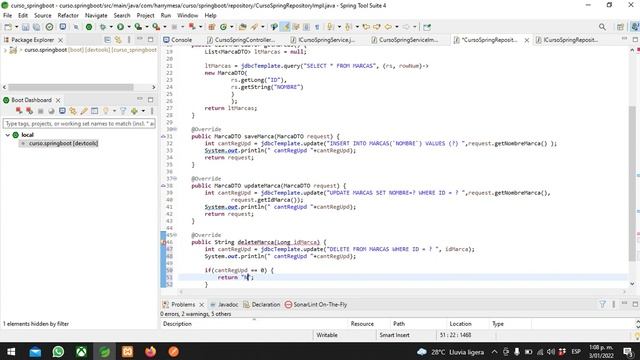Viewport: 640px width, 360px height.
Task: Open the Project menu
Action: pos(145,16)
